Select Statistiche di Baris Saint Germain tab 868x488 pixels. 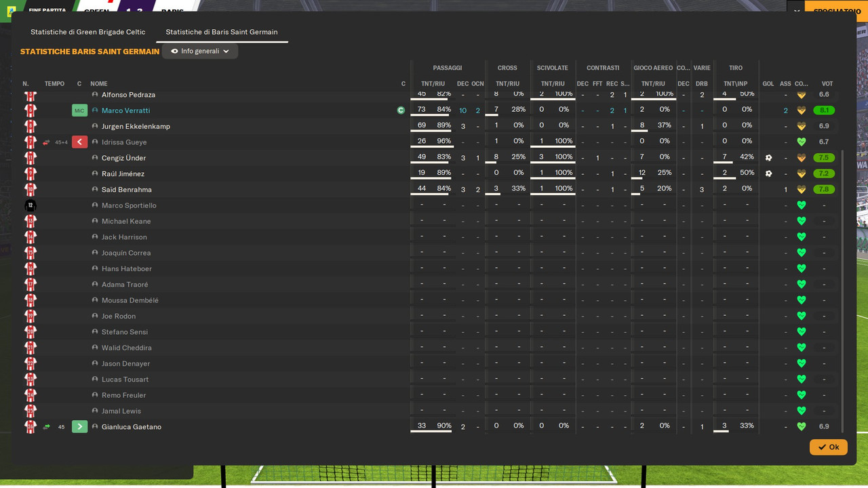point(222,32)
